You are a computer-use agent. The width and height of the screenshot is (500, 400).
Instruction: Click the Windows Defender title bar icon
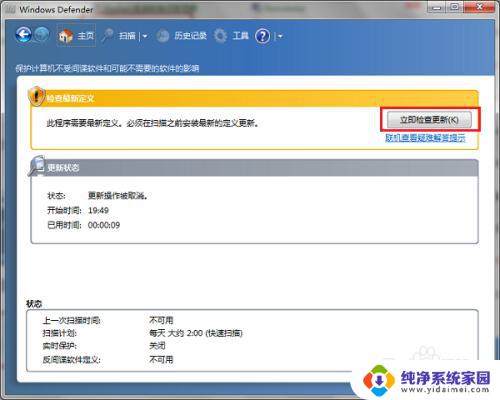[x=11, y=9]
